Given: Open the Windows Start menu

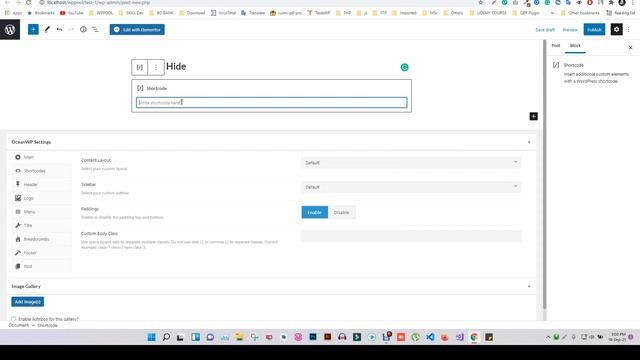Looking at the screenshot, I should coord(151,337).
